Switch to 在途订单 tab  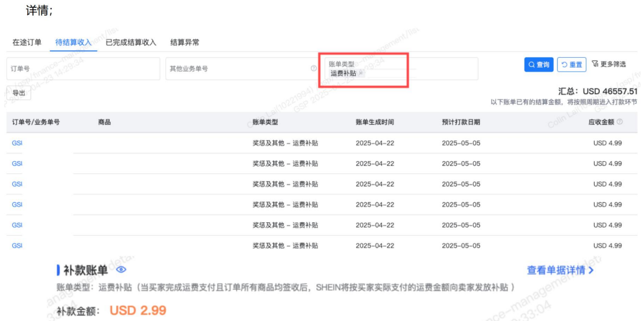tap(27, 42)
